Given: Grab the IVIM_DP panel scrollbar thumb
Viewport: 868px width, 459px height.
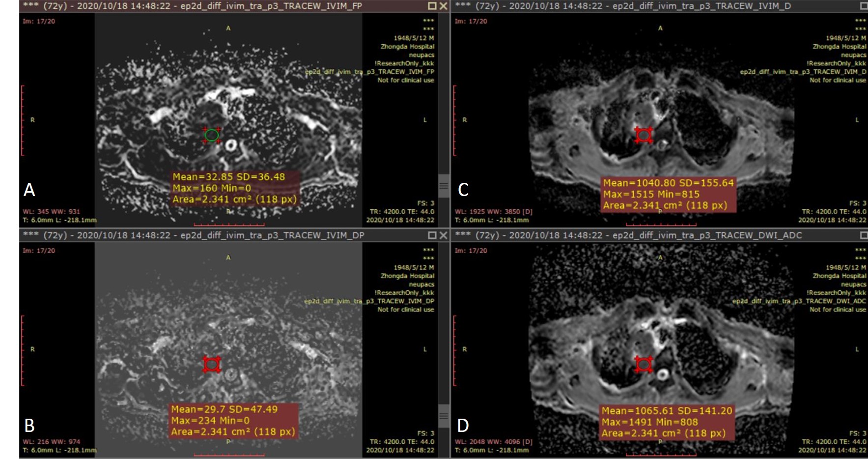Looking at the screenshot, I should pyautogui.click(x=444, y=416).
